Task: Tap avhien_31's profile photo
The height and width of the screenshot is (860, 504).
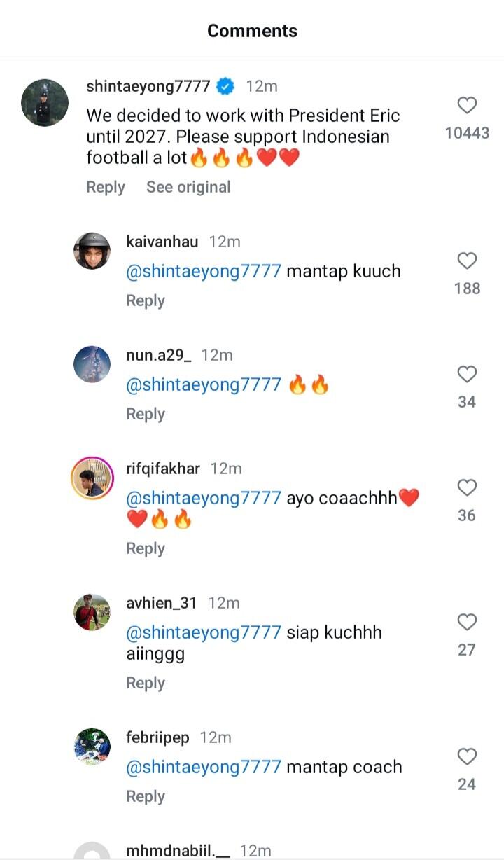Action: pyautogui.click(x=92, y=612)
